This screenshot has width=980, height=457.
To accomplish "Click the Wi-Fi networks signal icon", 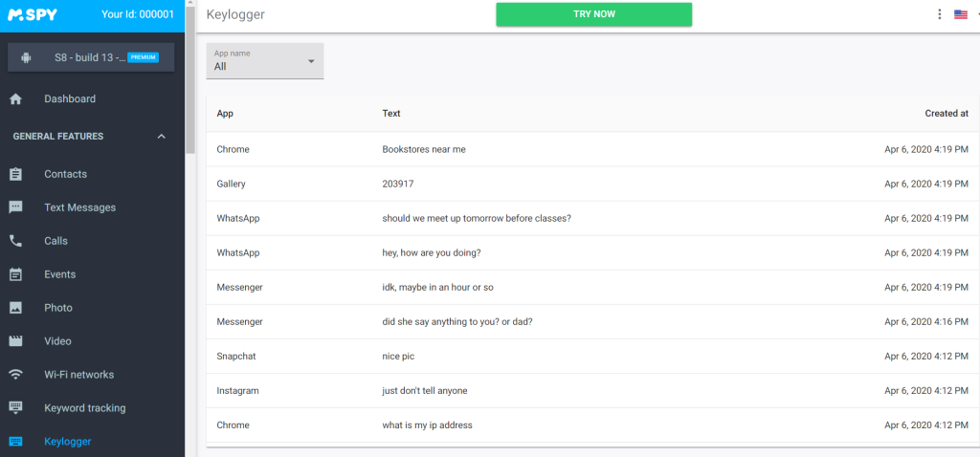I will tap(15, 375).
